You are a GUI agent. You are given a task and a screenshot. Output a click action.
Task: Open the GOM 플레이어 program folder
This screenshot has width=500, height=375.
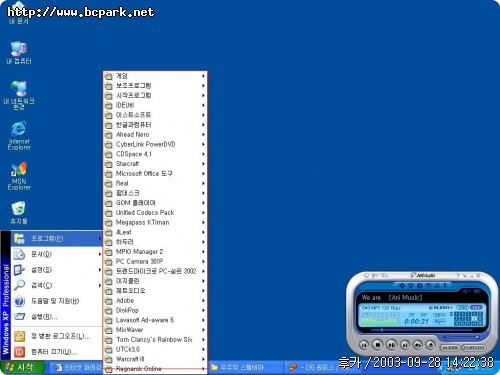click(155, 203)
